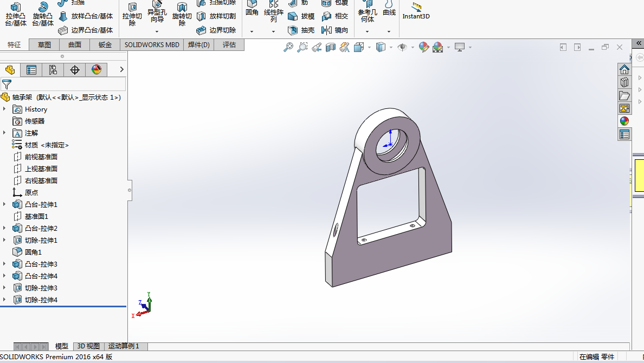Open View Orientation cube icon
Screen dimensions: 644x363
(359, 47)
